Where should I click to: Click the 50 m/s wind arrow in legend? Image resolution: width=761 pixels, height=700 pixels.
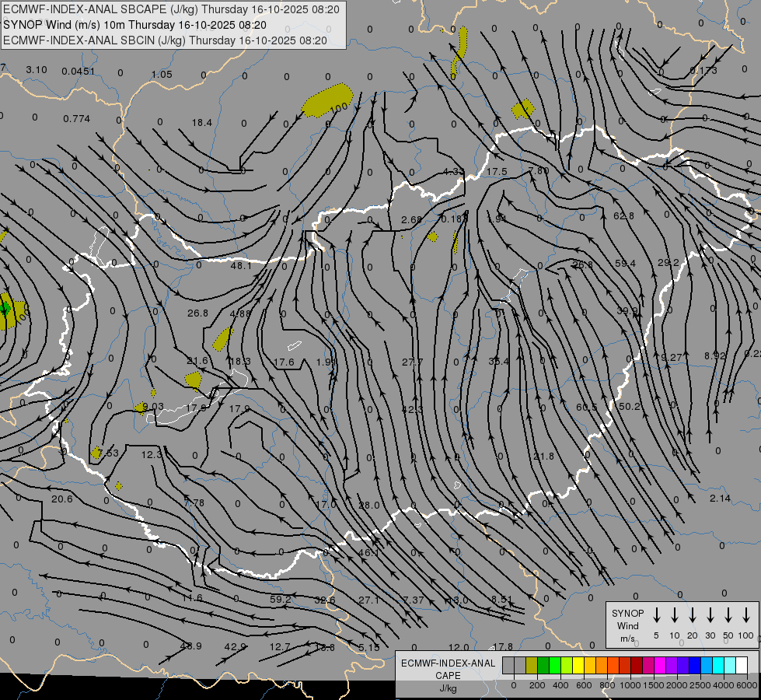728,615
